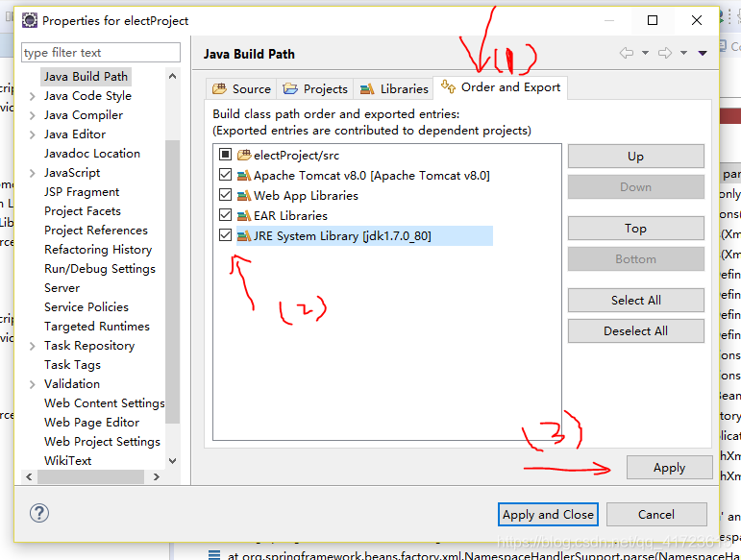Screen dimensions: 741x560
Task: Click the Deselect All button
Action: tap(635, 331)
